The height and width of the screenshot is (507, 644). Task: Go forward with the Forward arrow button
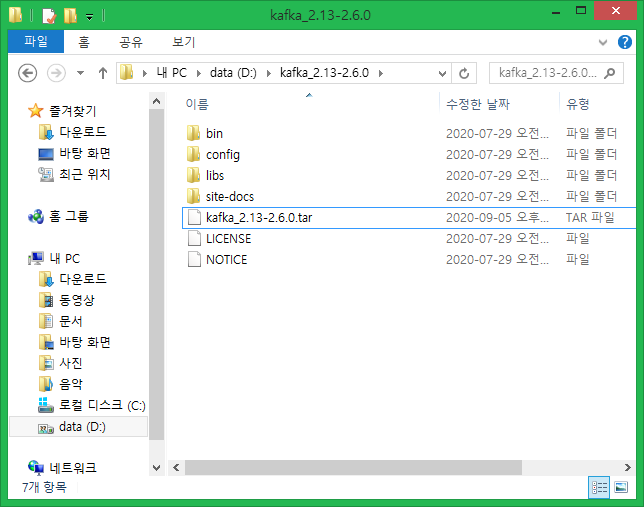click(x=56, y=73)
